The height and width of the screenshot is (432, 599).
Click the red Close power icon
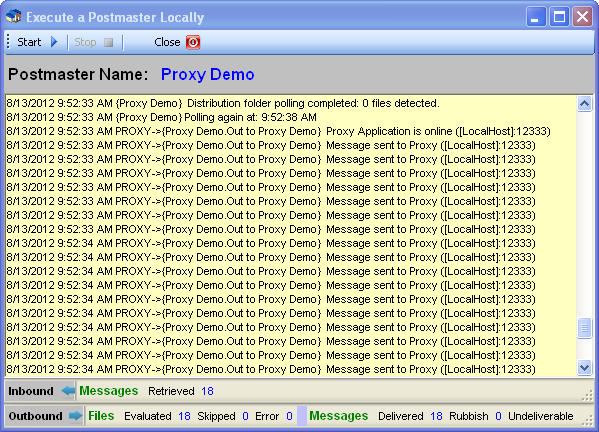[x=193, y=42]
